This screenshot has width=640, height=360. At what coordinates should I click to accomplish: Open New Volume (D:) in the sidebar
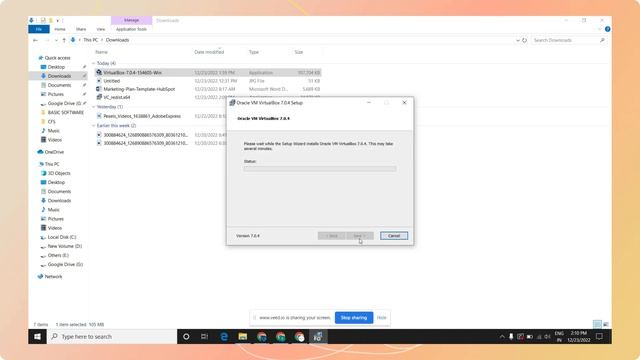pyautogui.click(x=61, y=246)
